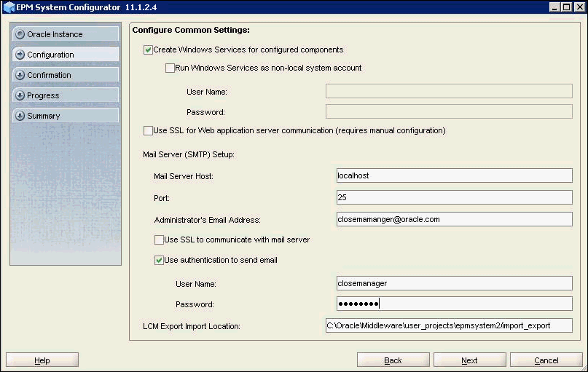Click the email authentication User Name field
The image size is (588, 372).
[455, 284]
